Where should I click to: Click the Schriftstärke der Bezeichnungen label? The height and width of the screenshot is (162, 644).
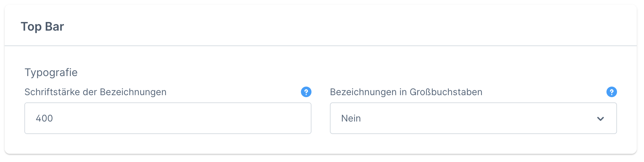(95, 92)
